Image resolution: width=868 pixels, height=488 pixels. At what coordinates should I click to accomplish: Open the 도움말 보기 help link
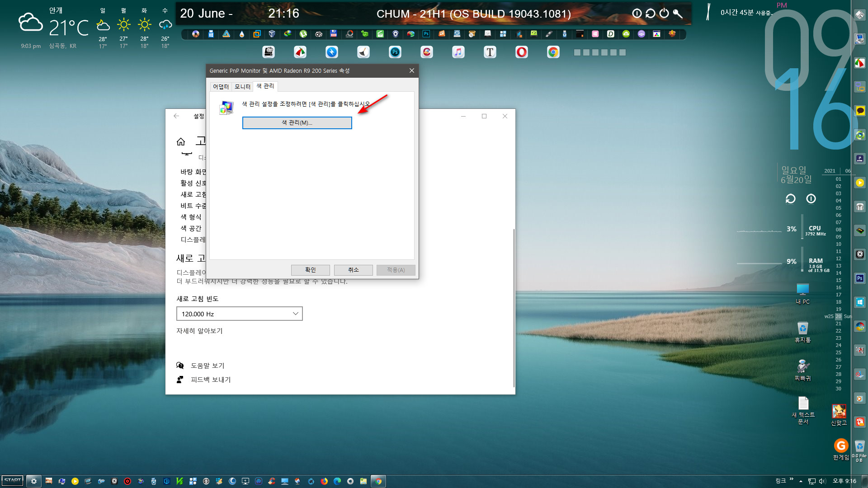point(208,366)
